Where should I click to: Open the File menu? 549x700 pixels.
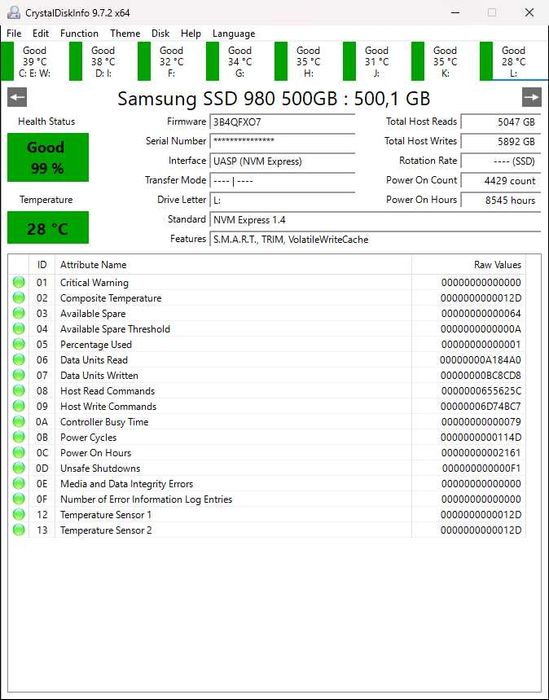click(x=14, y=33)
